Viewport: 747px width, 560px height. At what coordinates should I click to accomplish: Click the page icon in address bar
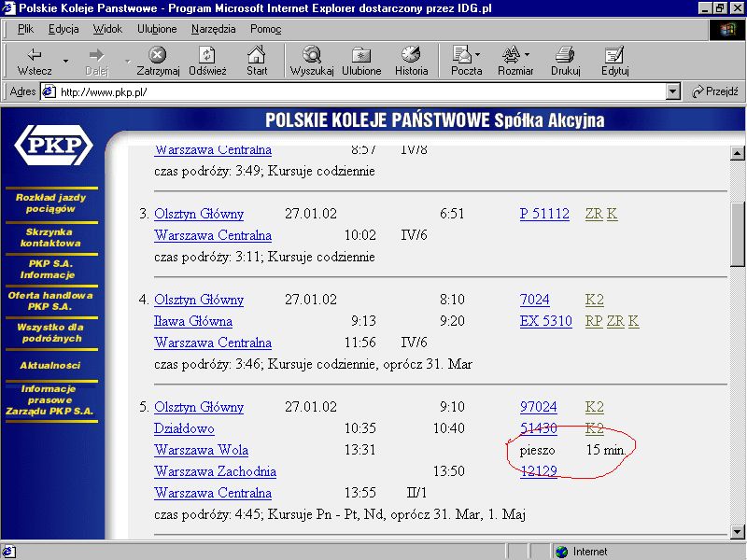(x=49, y=91)
